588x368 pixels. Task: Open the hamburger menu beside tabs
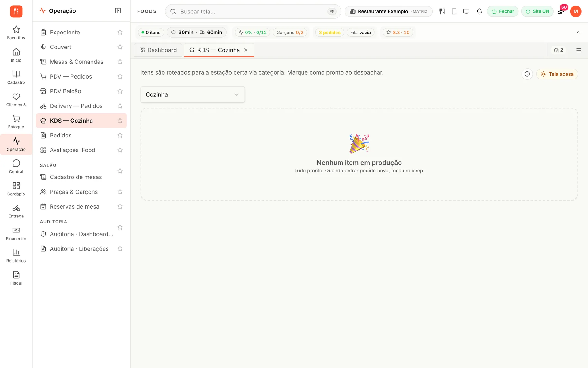point(579,50)
